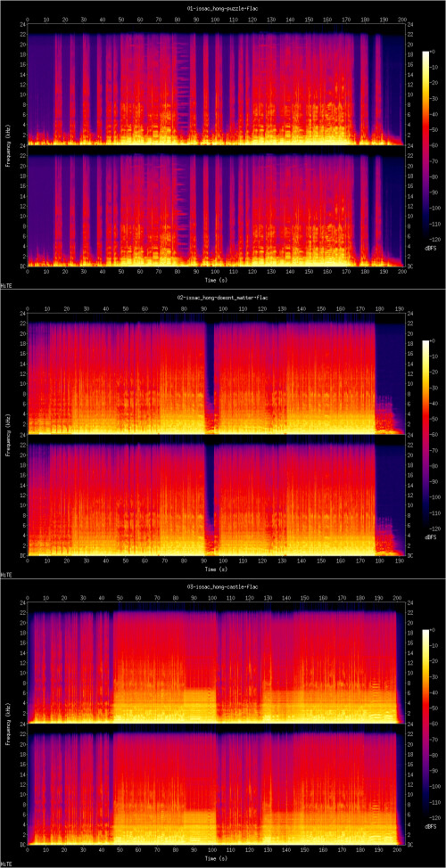Click the -60 value on castle color scale
Viewport: 446px width, 868px height.
click(436, 725)
